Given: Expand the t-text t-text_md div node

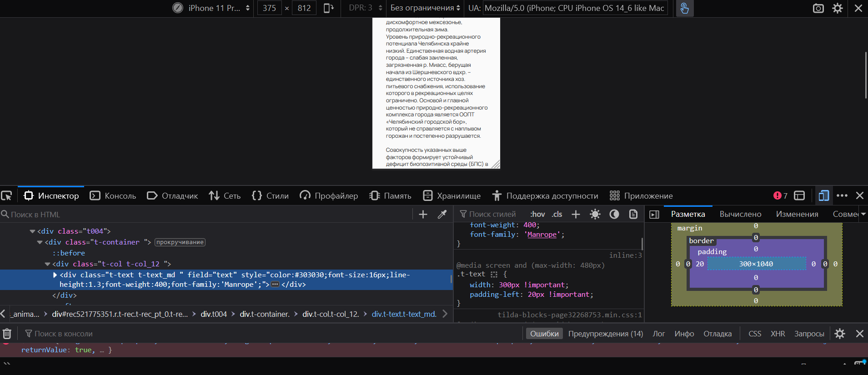Looking at the screenshot, I should click(55, 275).
